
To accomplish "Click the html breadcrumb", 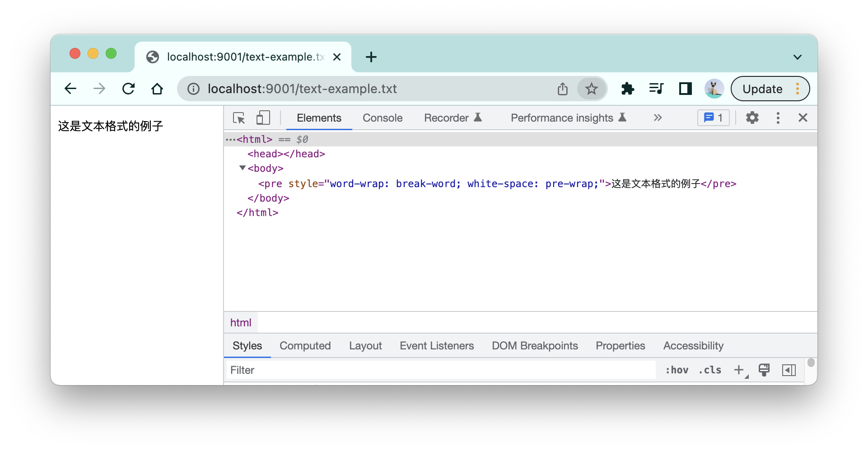I will (x=241, y=323).
